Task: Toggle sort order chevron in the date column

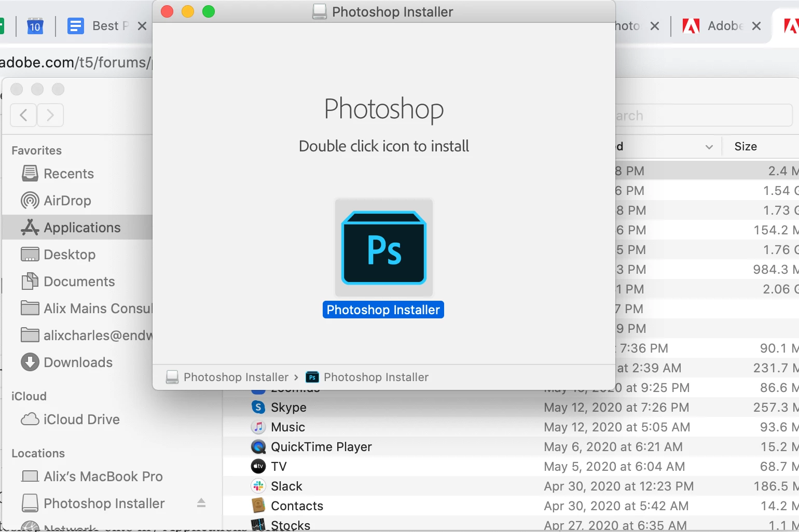Action: click(709, 147)
